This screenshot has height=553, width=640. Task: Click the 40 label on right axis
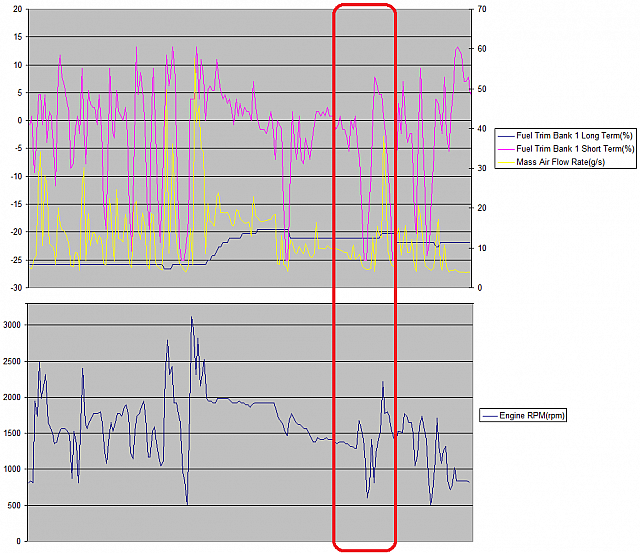[x=480, y=129]
